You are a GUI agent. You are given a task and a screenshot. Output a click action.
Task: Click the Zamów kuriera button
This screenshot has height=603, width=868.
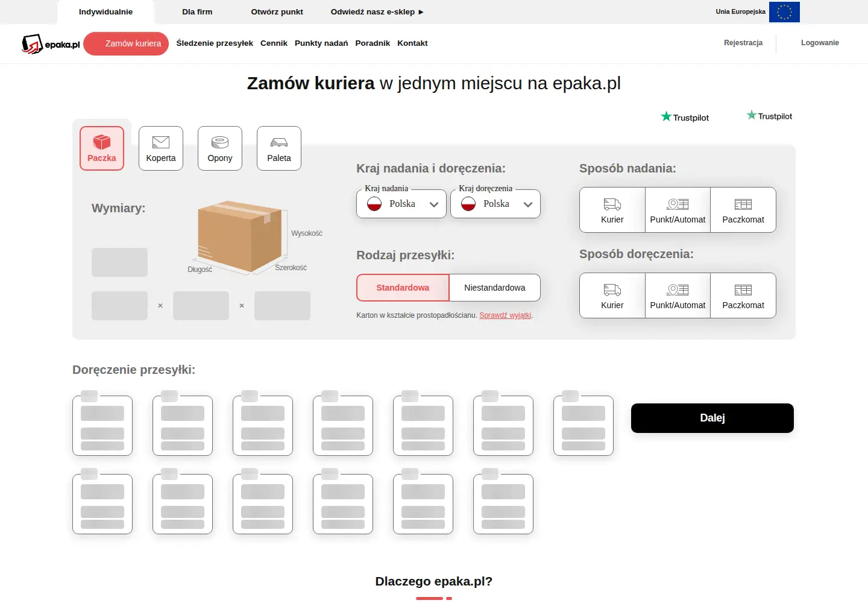pos(126,43)
